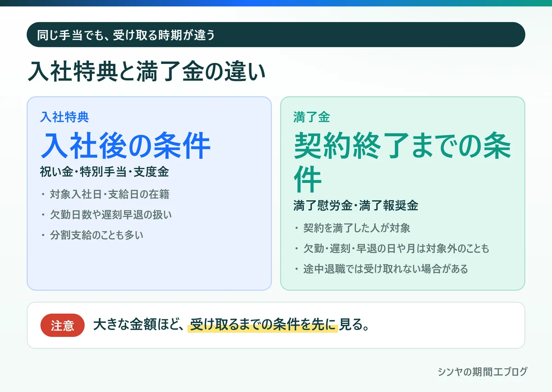
Task: Click the title '入社特典と満了金の違い'
Action: point(147,72)
